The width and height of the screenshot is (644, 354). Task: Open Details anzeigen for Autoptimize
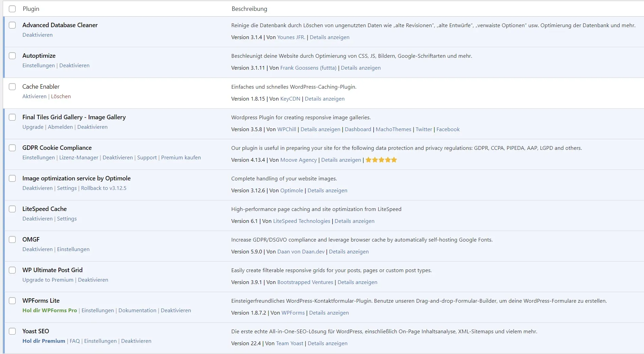tap(361, 68)
